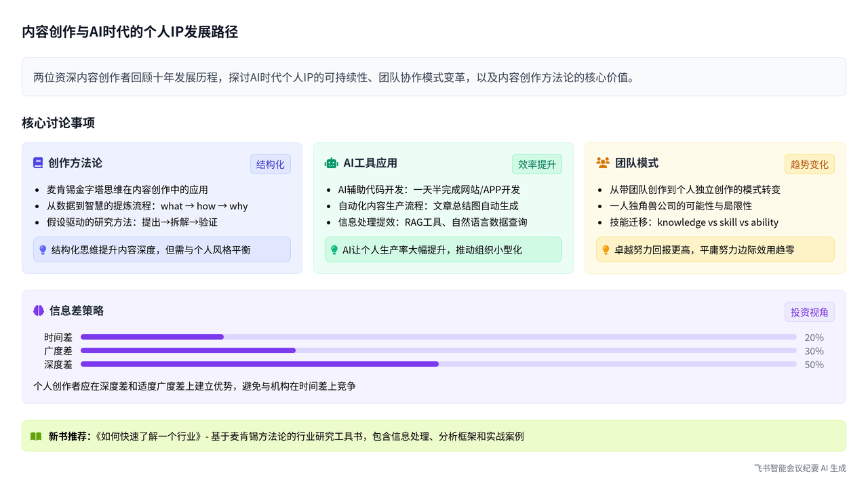The height and width of the screenshot is (484, 868).
Task: Click the people icon beside 团队模式
Action: 602,163
